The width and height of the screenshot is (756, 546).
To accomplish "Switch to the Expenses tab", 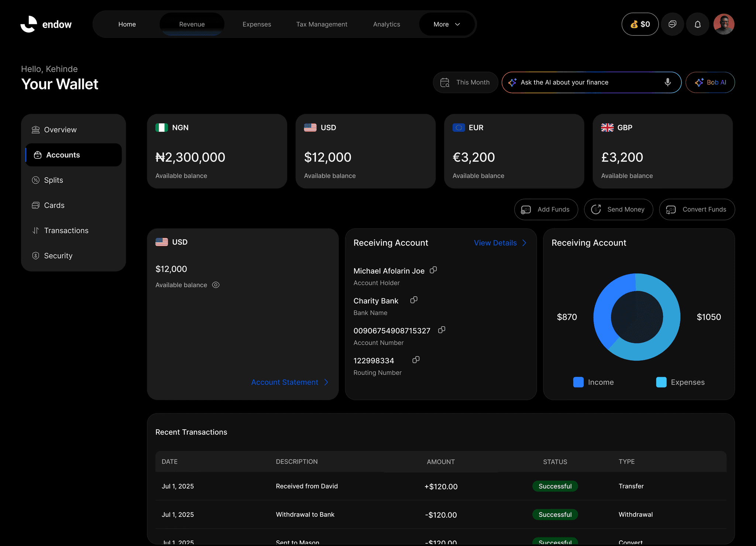I will pos(257,24).
